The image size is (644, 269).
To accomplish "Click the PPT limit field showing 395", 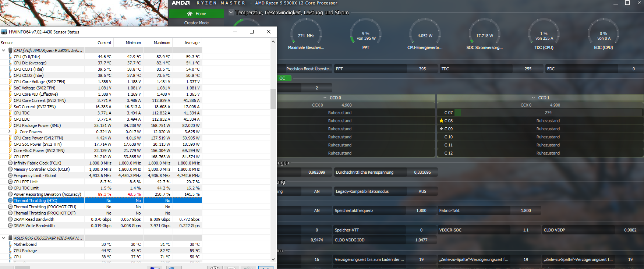I will [x=422, y=69].
